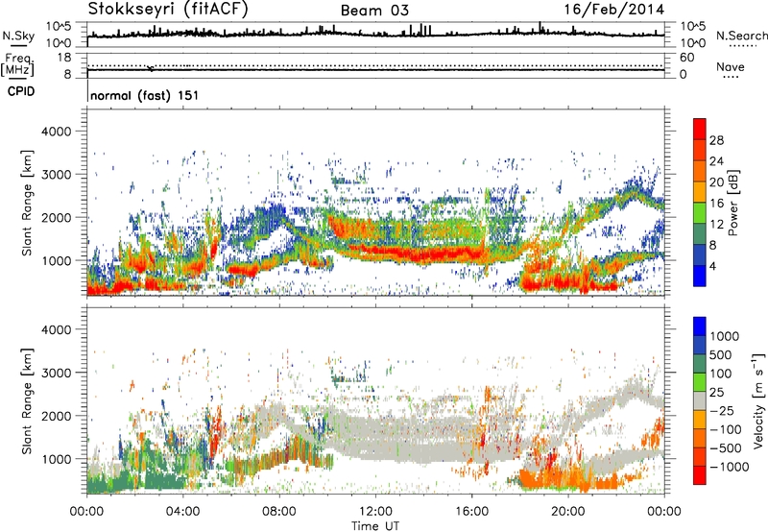Click the 'N.Sky' label
This screenshot has width=768, height=532.
tap(18, 36)
